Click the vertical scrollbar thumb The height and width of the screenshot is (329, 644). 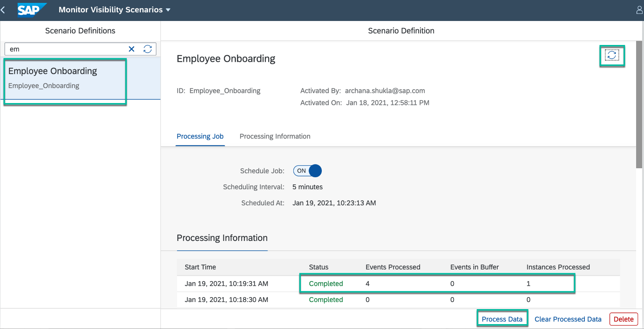[x=639, y=105]
